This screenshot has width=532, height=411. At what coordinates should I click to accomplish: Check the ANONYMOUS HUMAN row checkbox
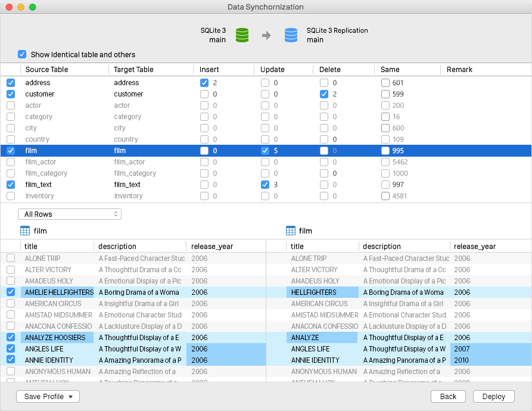[x=11, y=371]
